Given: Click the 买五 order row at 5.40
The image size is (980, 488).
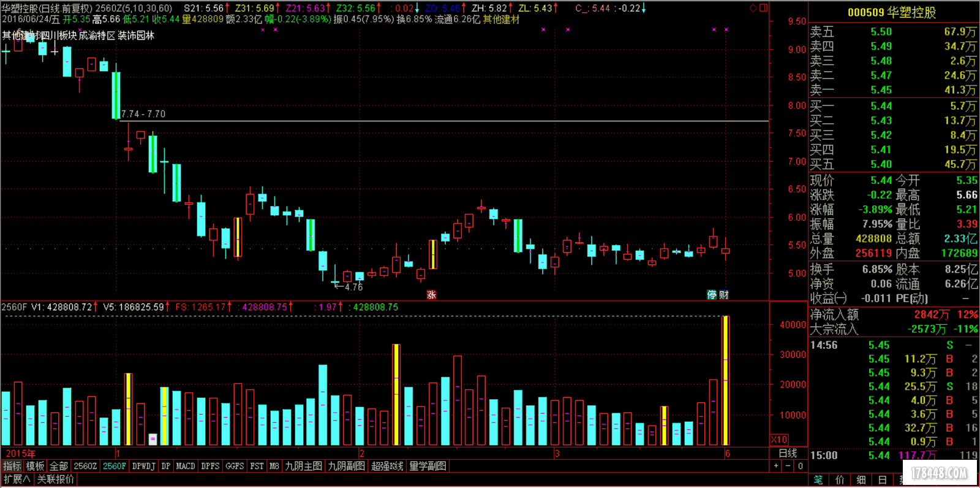Looking at the screenshot, I should tap(894, 164).
